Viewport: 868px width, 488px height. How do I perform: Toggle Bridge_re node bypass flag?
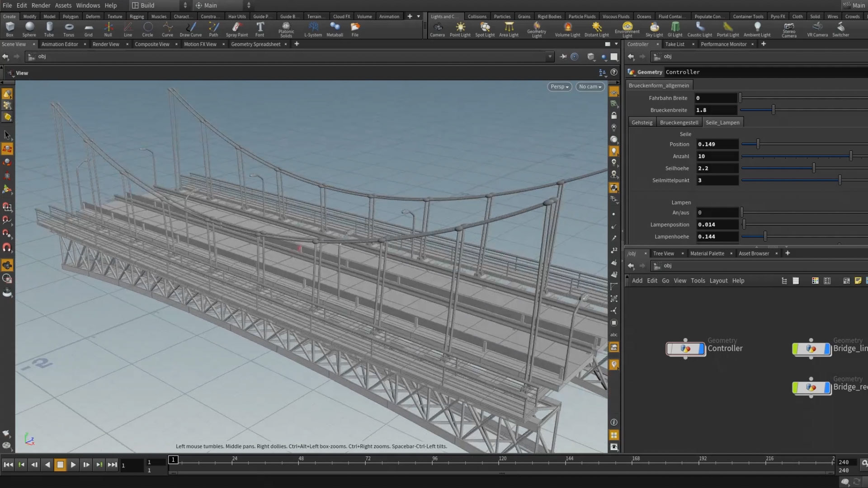(x=796, y=388)
